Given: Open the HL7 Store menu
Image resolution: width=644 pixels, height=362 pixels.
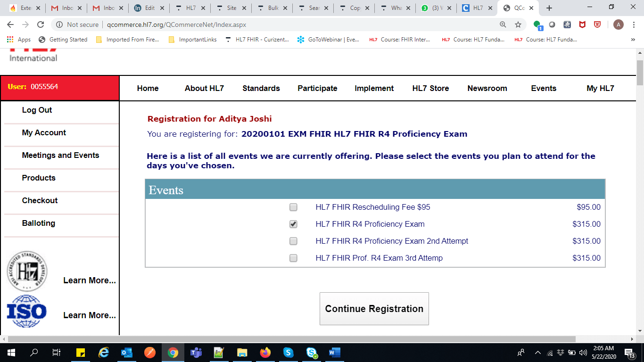Looking at the screenshot, I should (x=430, y=88).
